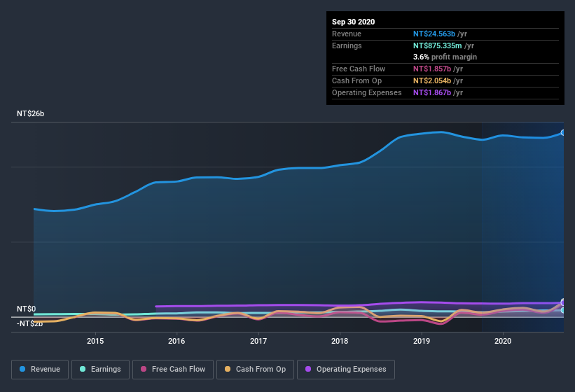Click the -NT$2b y-axis label
575x392 pixels.
(x=29, y=323)
